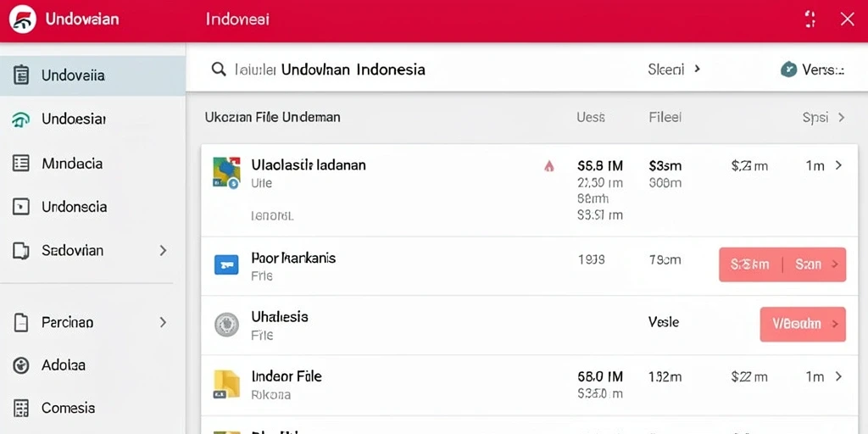Click the 1938 value in Paor Irankanis row
Screen dimensions: 868x434
591,259
